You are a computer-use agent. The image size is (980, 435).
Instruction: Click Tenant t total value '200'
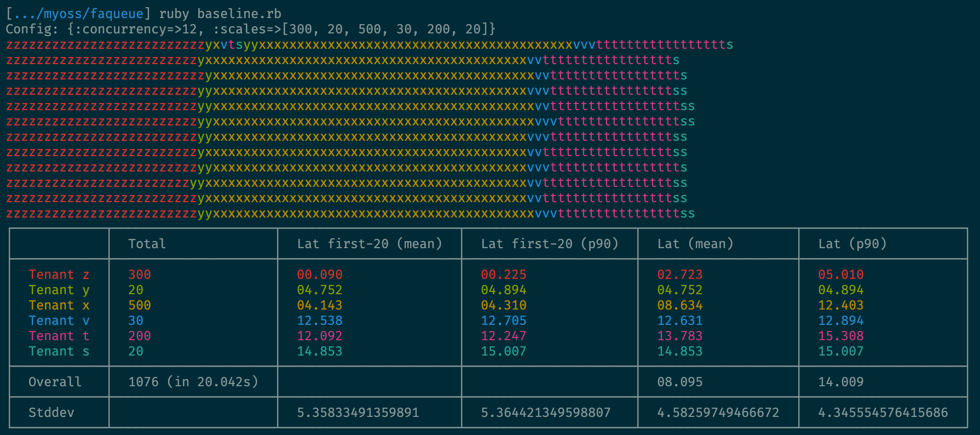point(140,336)
